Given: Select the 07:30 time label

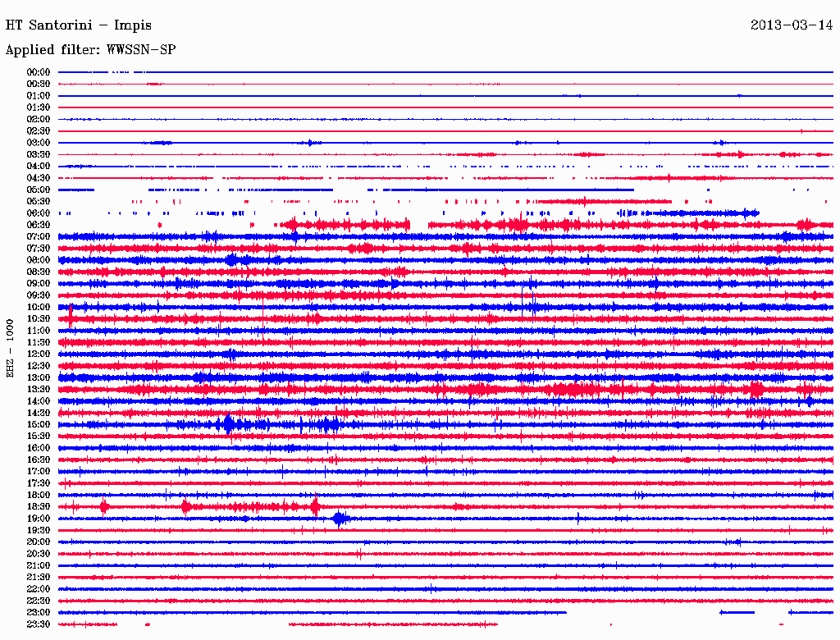Looking at the screenshot, I should 39,248.
